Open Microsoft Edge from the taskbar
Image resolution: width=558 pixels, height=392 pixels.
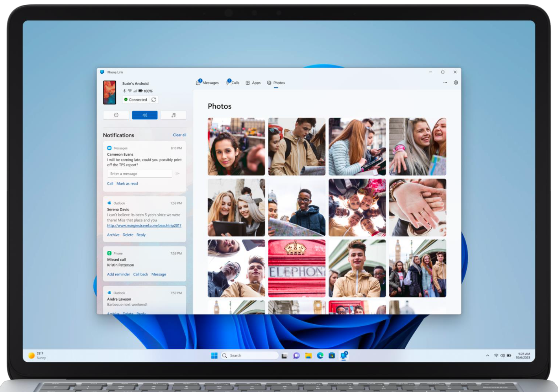click(x=320, y=355)
